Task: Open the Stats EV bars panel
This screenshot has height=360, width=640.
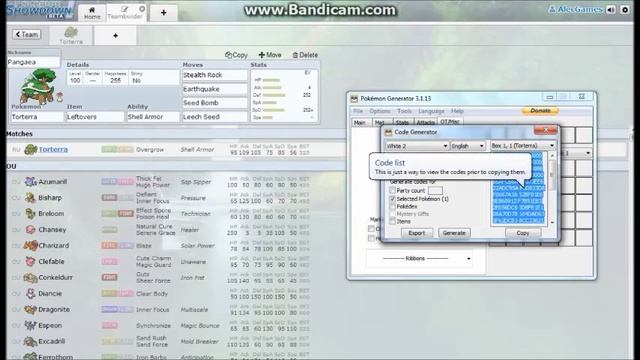Action: (x=284, y=96)
